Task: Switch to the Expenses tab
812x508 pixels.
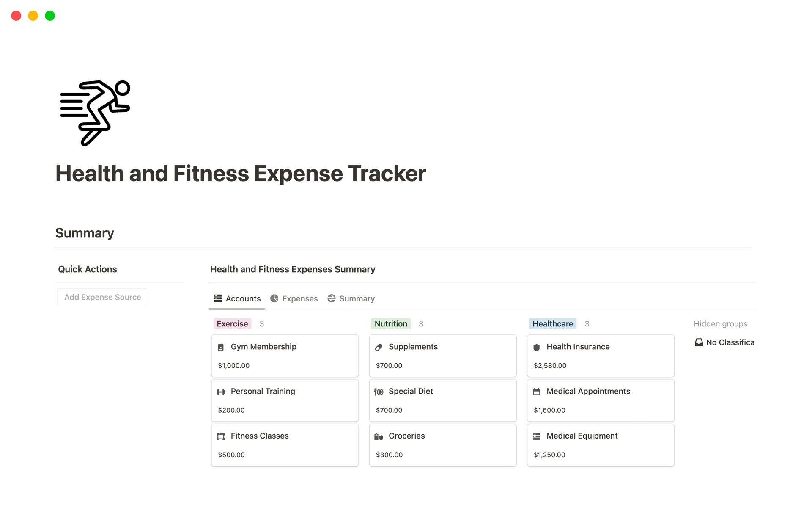Action: click(x=299, y=298)
